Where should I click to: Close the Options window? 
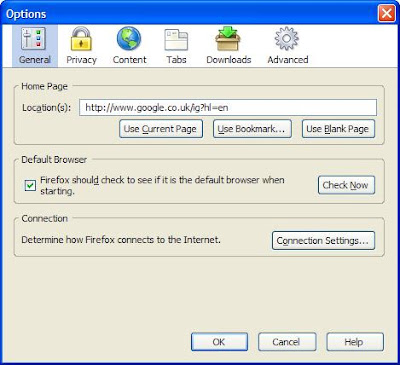386,14
